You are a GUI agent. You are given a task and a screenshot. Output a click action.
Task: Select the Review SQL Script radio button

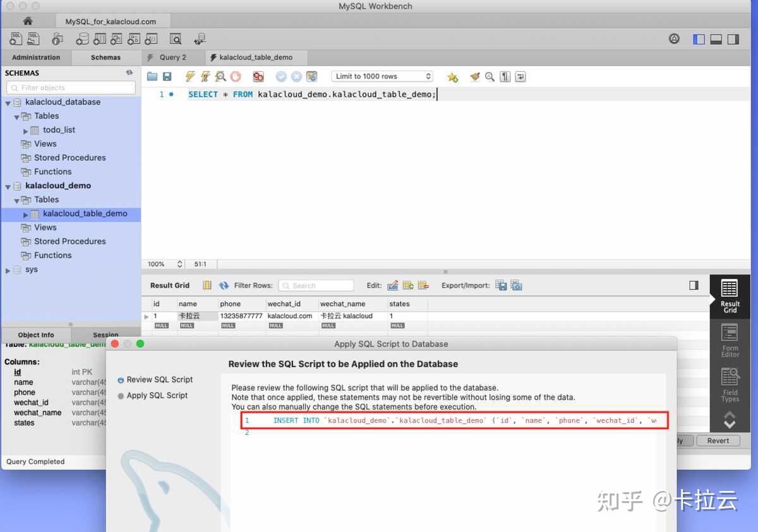click(120, 380)
